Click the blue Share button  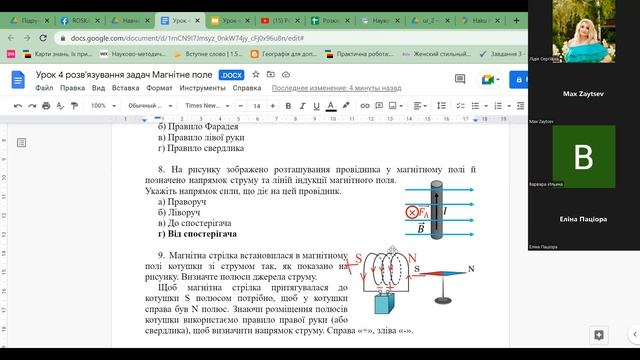click(x=519, y=80)
